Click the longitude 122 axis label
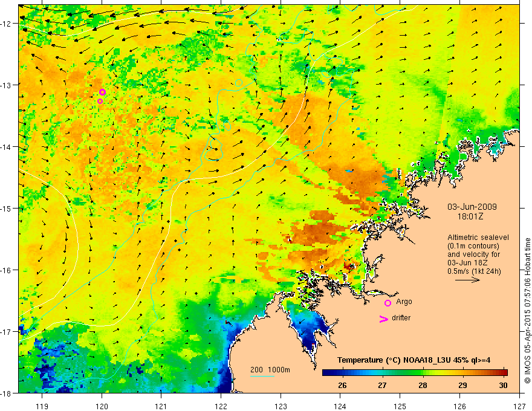 pos(221,406)
